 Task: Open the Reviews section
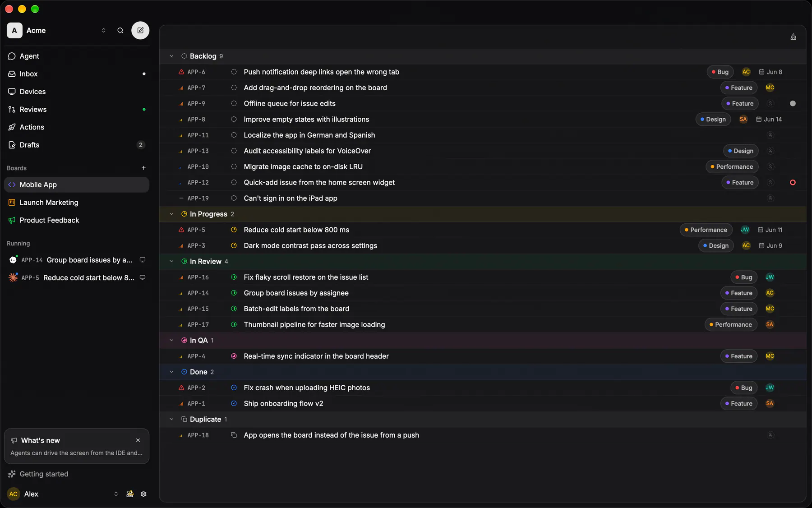pyautogui.click(x=77, y=109)
